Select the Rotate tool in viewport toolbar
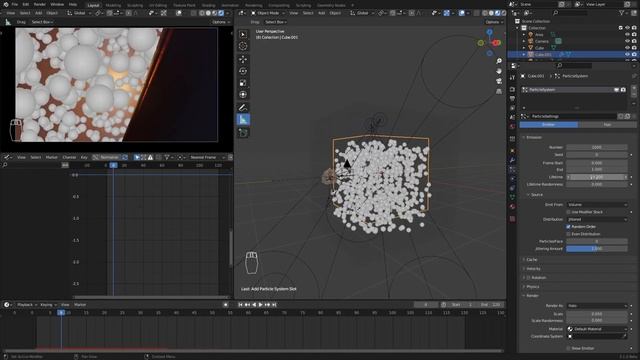 [243, 71]
